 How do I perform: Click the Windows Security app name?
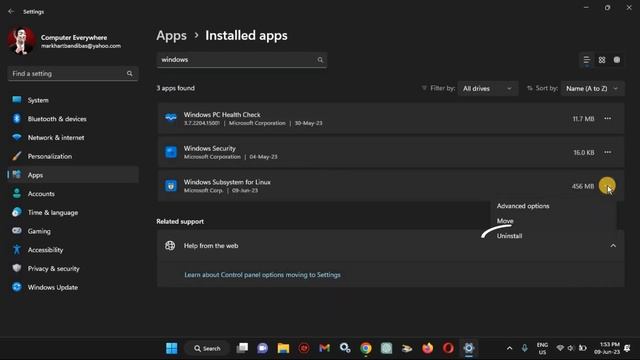(209, 149)
